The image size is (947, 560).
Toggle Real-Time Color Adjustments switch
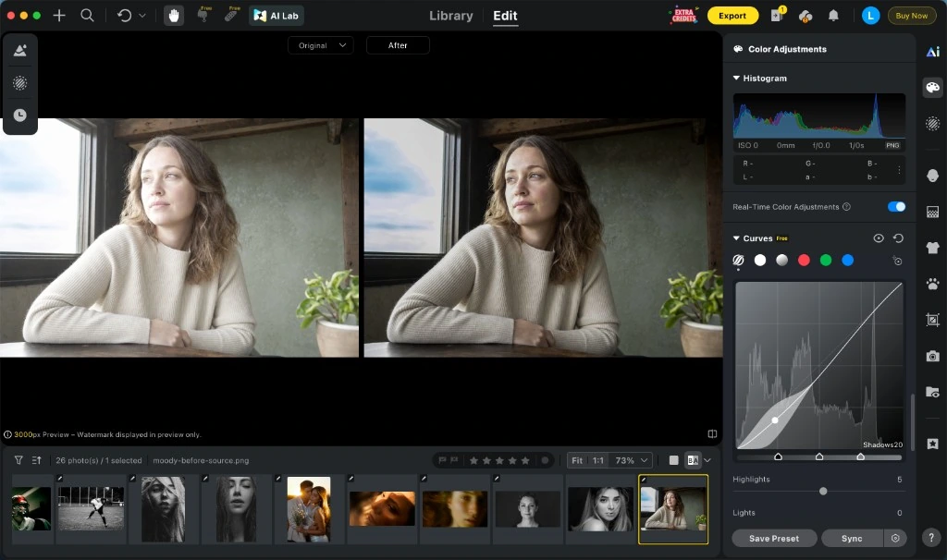click(896, 207)
